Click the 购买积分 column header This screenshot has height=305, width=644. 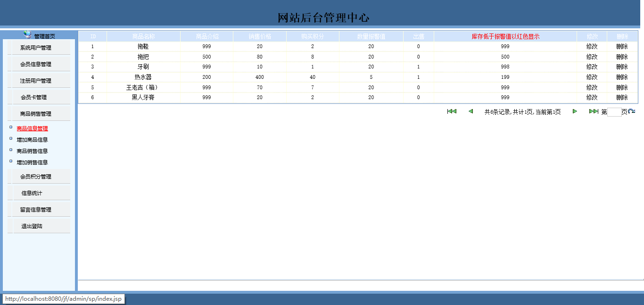pyautogui.click(x=313, y=36)
